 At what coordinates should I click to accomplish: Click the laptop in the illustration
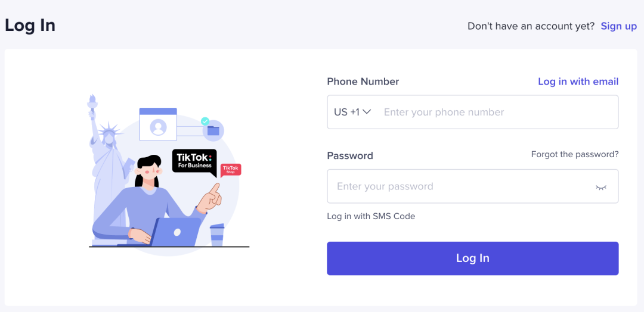[175, 232]
